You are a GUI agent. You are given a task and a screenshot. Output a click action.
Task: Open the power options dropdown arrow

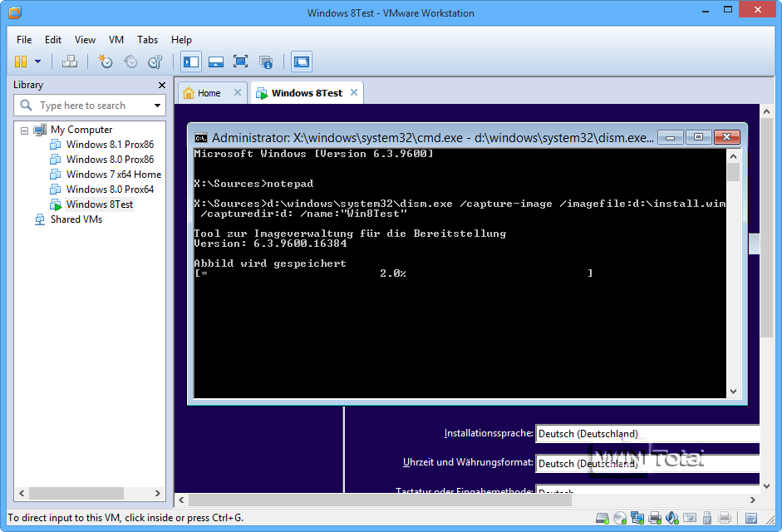(x=38, y=62)
